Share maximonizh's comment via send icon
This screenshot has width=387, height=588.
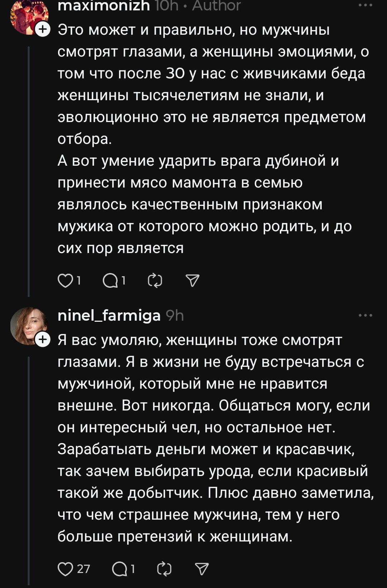pos(193,281)
